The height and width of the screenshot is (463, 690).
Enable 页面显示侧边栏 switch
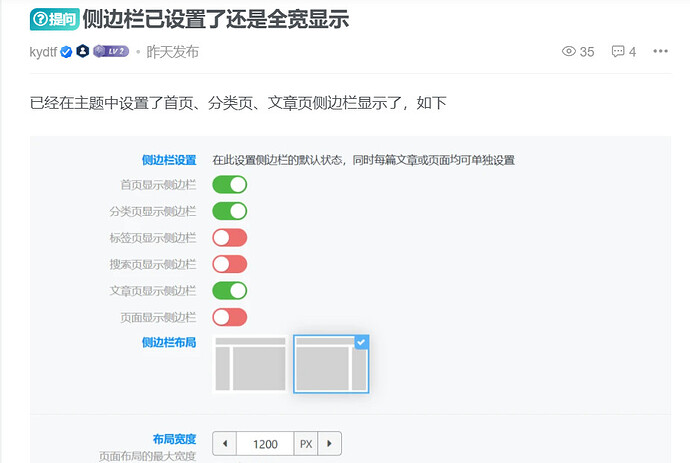click(x=229, y=317)
